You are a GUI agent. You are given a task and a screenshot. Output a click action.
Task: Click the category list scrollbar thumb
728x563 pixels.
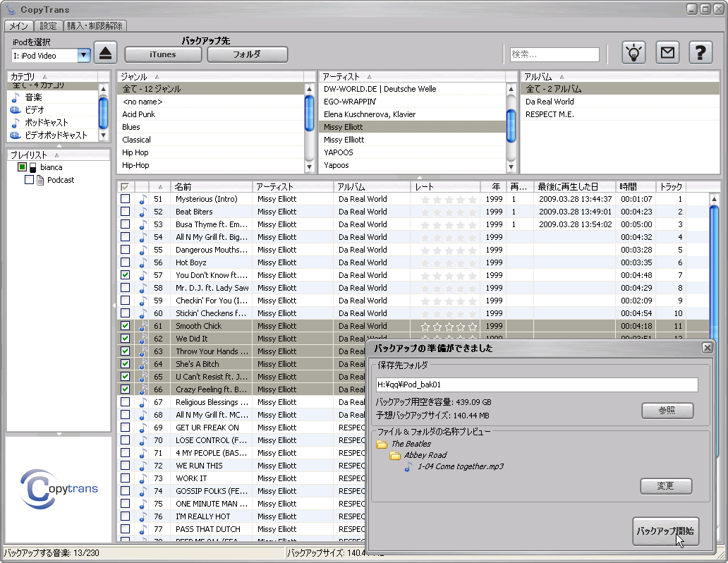point(104,113)
